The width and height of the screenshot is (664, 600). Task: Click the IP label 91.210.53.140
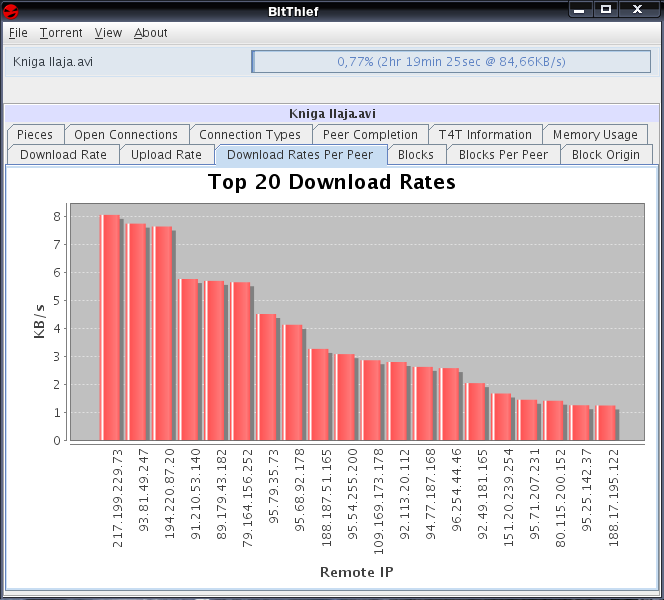[x=196, y=494]
